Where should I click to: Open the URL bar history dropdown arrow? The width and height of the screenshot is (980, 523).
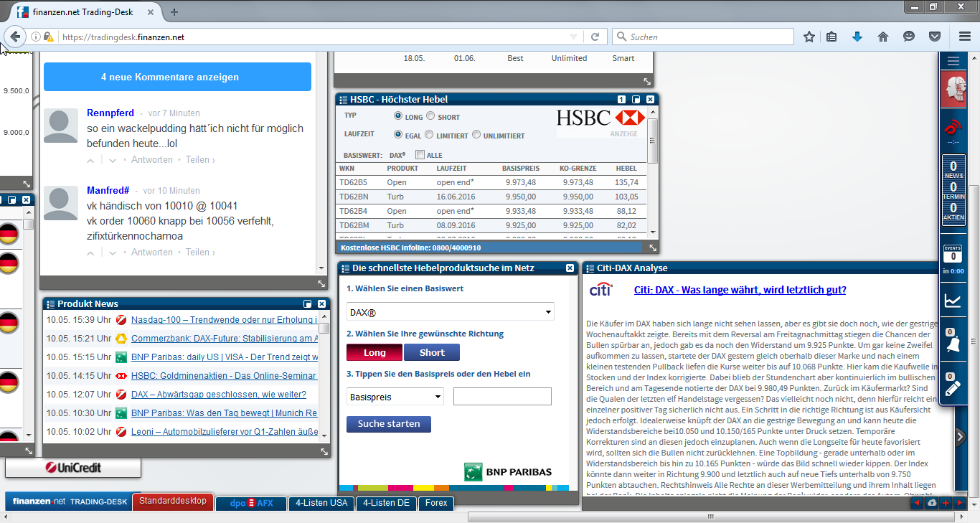[573, 37]
